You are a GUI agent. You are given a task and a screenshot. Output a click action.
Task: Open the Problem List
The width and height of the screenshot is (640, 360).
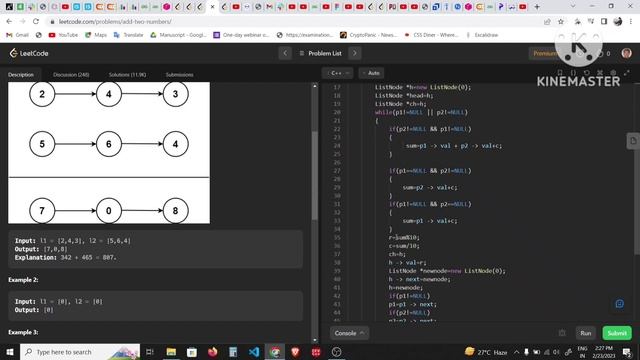tap(320, 53)
